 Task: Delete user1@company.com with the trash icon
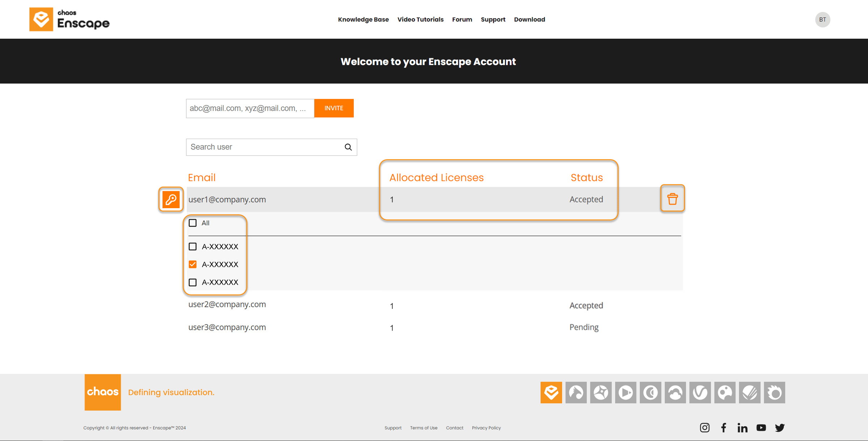coord(672,198)
